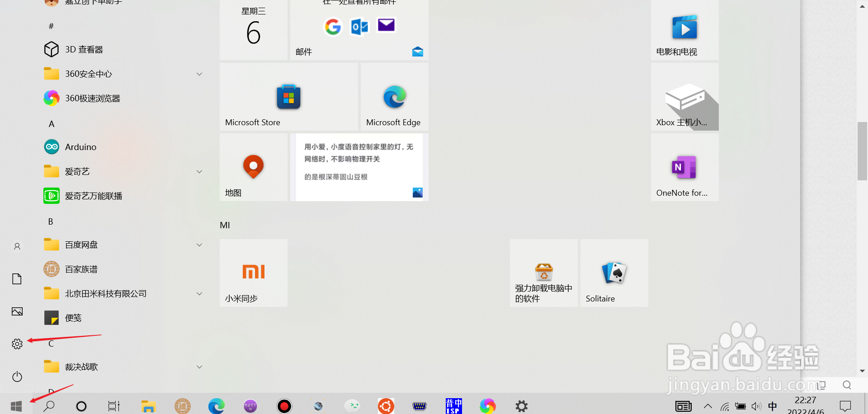Image resolution: width=868 pixels, height=414 pixels.
Task: Launch 爱奇艺万能联播 app
Action: [x=122, y=196]
